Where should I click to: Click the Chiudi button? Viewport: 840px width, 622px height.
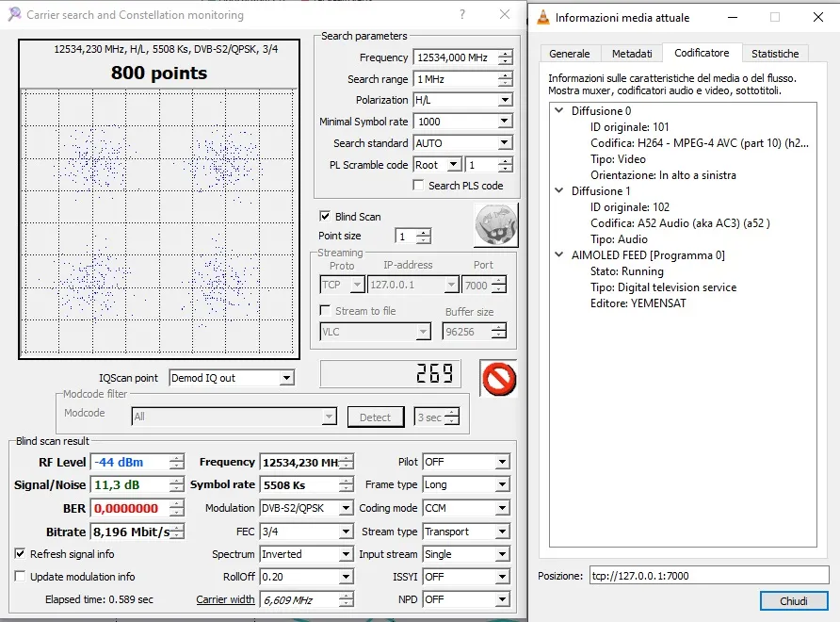click(793, 601)
